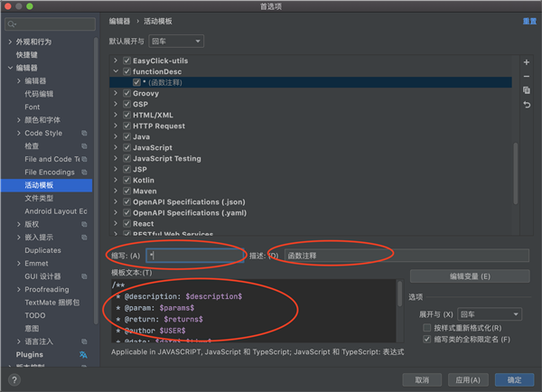Enable 按样式重新格式化 checkbox
Screen dimensions: 542x392
tap(427, 327)
